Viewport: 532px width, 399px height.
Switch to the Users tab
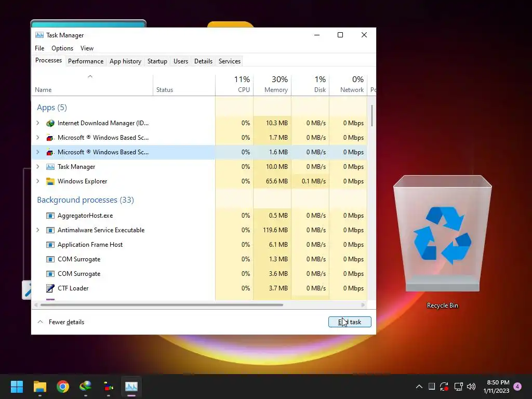[180, 61]
